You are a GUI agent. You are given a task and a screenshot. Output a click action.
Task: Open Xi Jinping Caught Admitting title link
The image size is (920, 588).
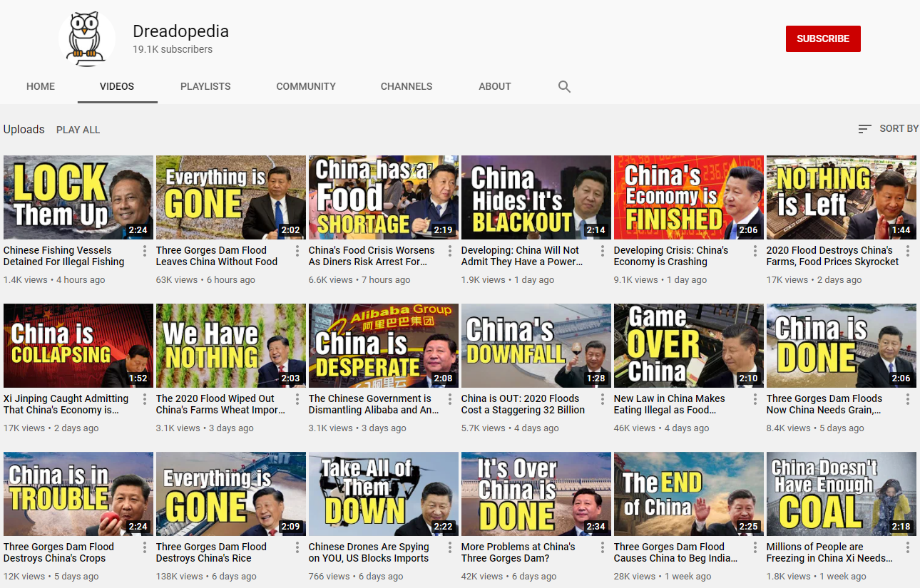pos(66,404)
